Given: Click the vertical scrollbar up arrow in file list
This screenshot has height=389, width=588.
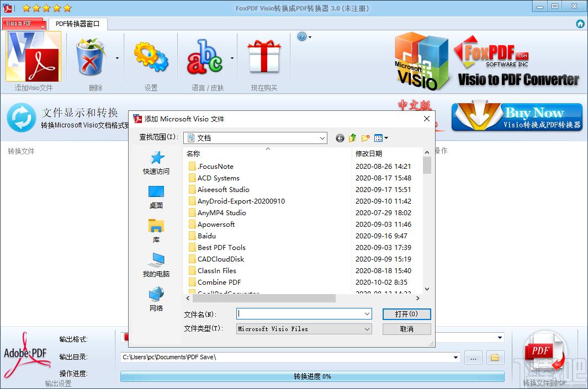Looking at the screenshot, I should click(x=427, y=152).
